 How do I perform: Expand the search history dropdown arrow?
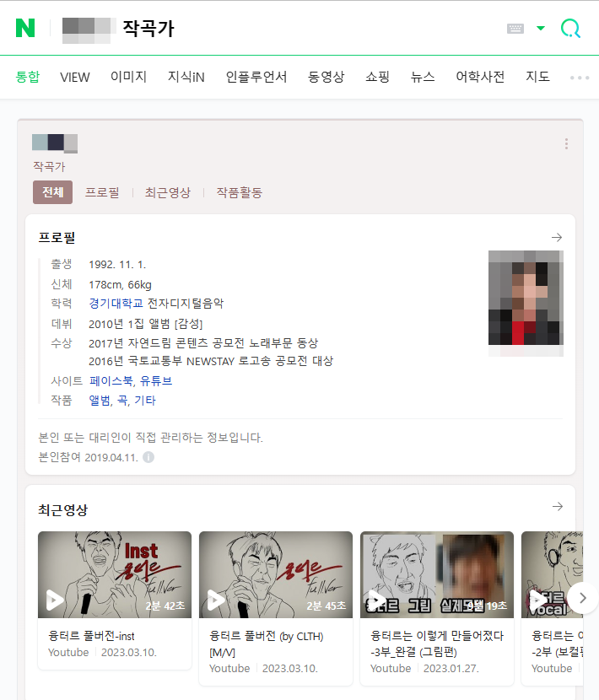point(541,29)
